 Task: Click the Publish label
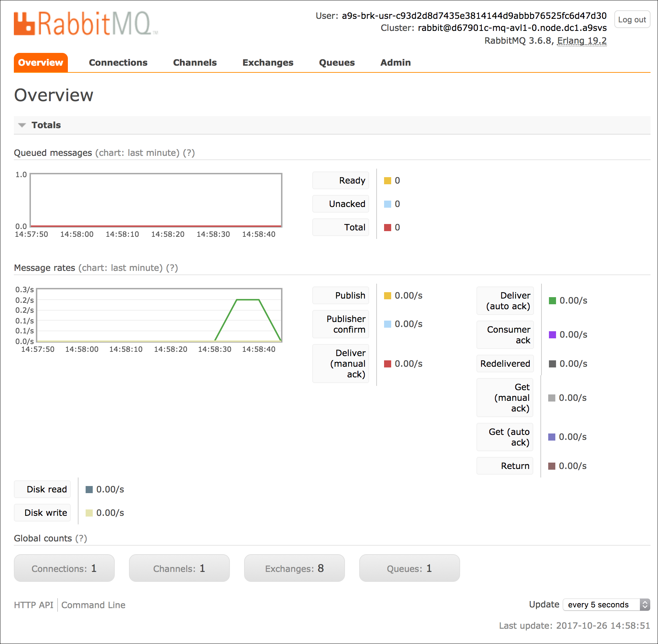[x=341, y=295]
